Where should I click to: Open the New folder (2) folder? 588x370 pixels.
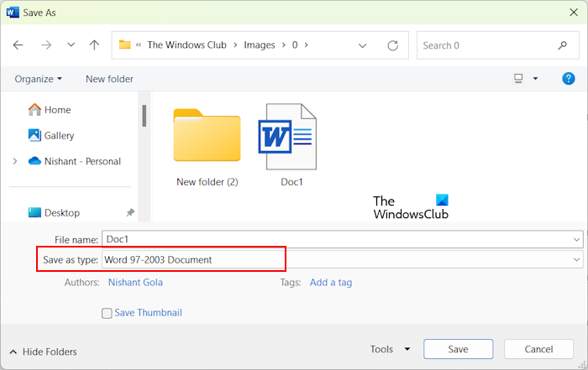tap(207, 144)
